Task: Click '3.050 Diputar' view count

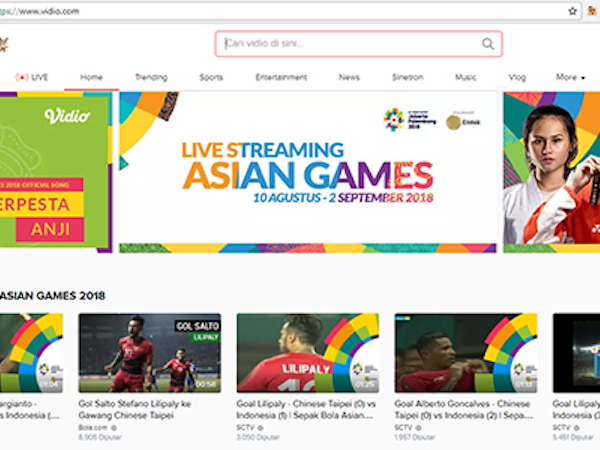Action: pyautogui.click(x=258, y=437)
